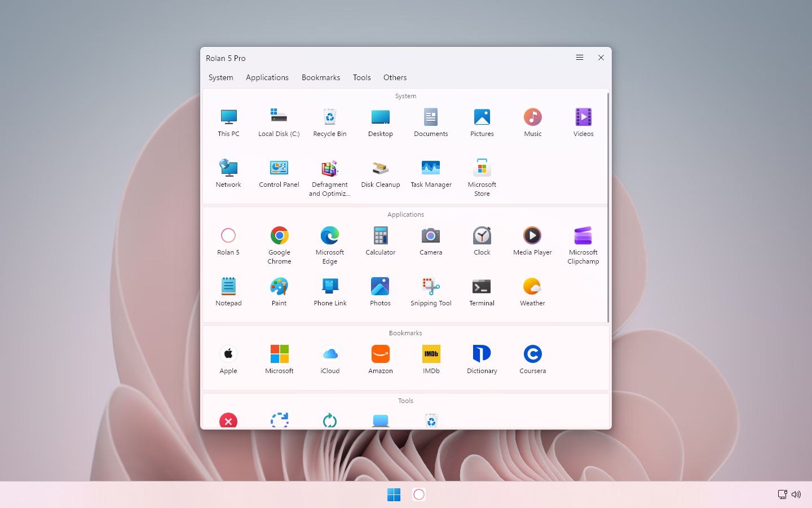This screenshot has width=812, height=508.
Task: Click the red X tool icon
Action: point(228,421)
